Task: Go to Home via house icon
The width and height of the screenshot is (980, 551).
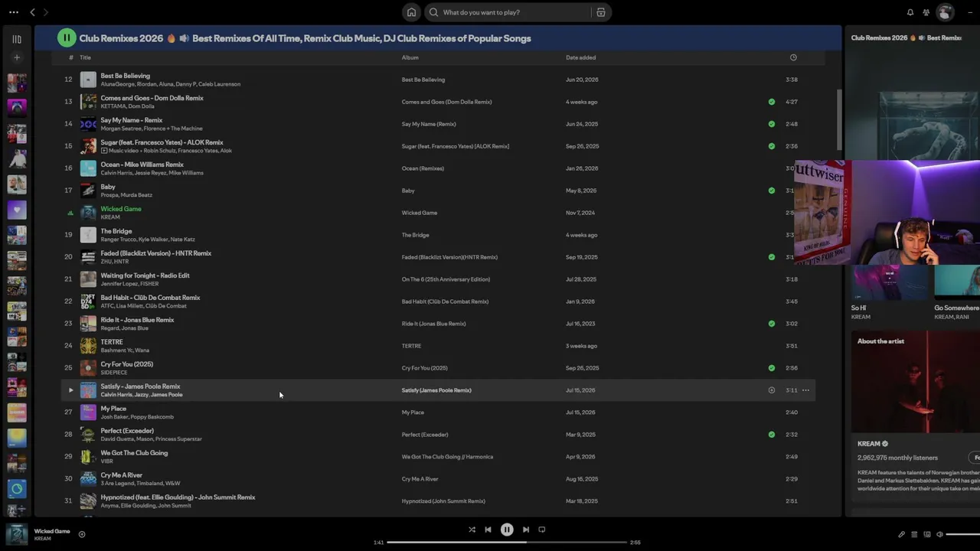Action: (x=411, y=12)
